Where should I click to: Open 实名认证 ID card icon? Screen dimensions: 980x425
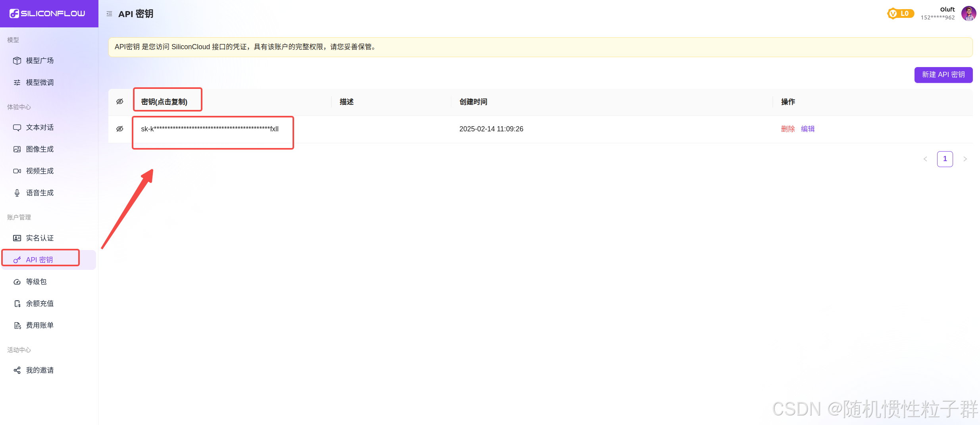pyautogui.click(x=17, y=238)
